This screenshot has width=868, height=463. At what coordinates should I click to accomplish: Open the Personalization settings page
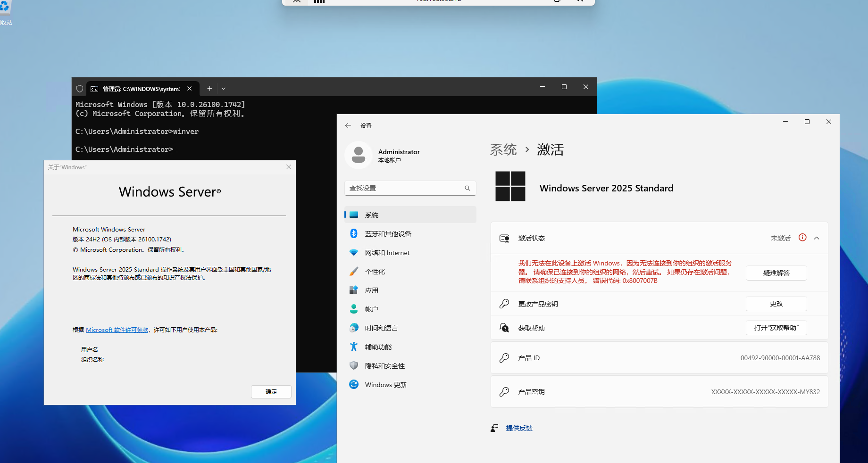coord(375,272)
